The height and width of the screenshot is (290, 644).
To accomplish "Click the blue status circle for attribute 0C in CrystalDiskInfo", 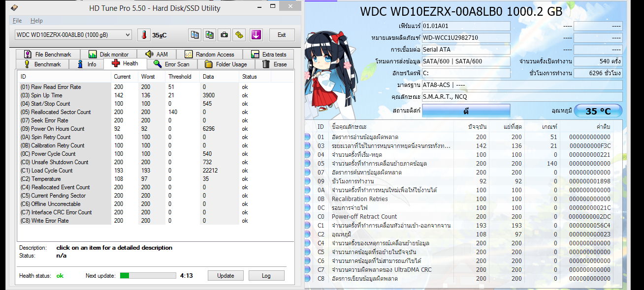I will [308, 207].
